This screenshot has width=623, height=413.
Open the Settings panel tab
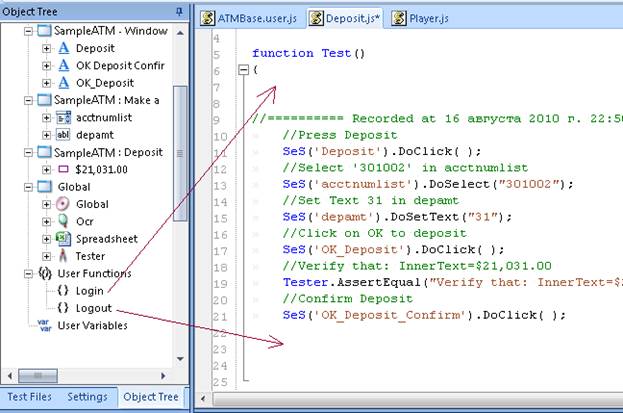(x=87, y=397)
